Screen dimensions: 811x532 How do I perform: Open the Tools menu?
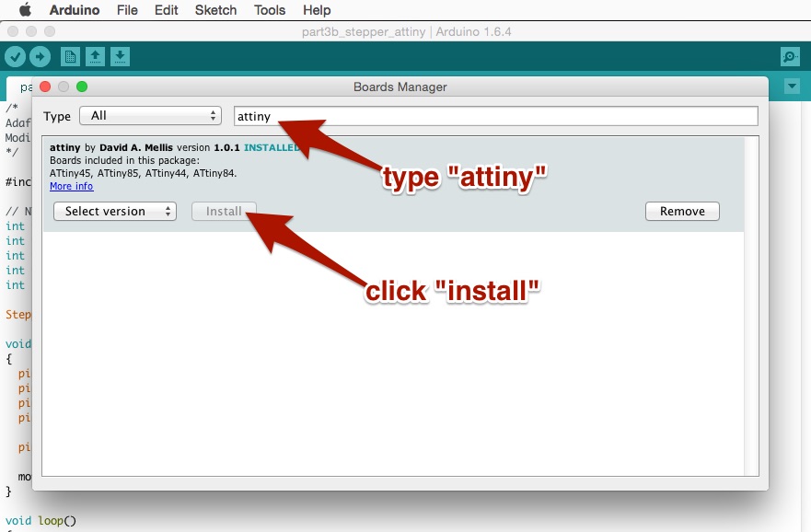[x=270, y=10]
